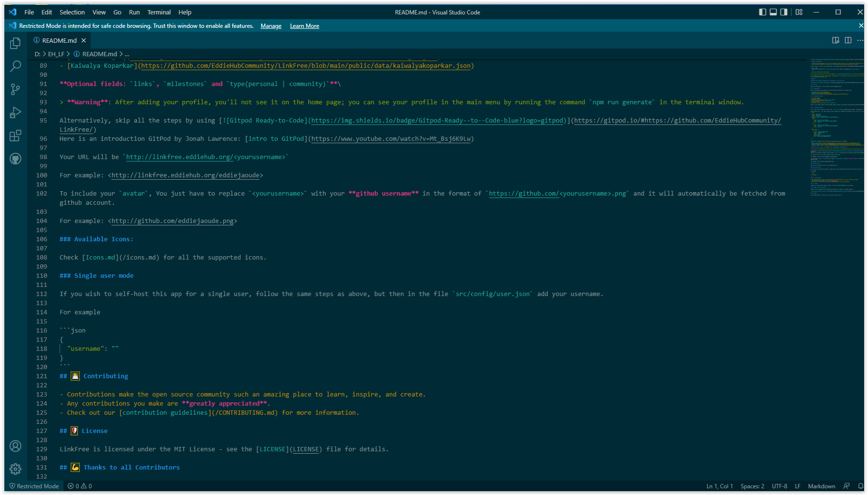The height and width of the screenshot is (495, 868).
Task: Open the breadcrumb ellipsis for README.md
Action: tap(127, 54)
